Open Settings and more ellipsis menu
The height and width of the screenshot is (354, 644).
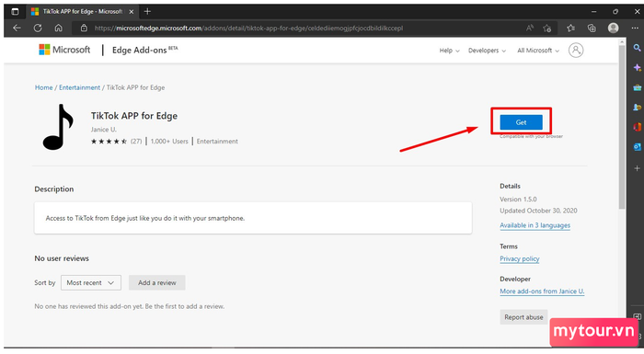(x=635, y=28)
